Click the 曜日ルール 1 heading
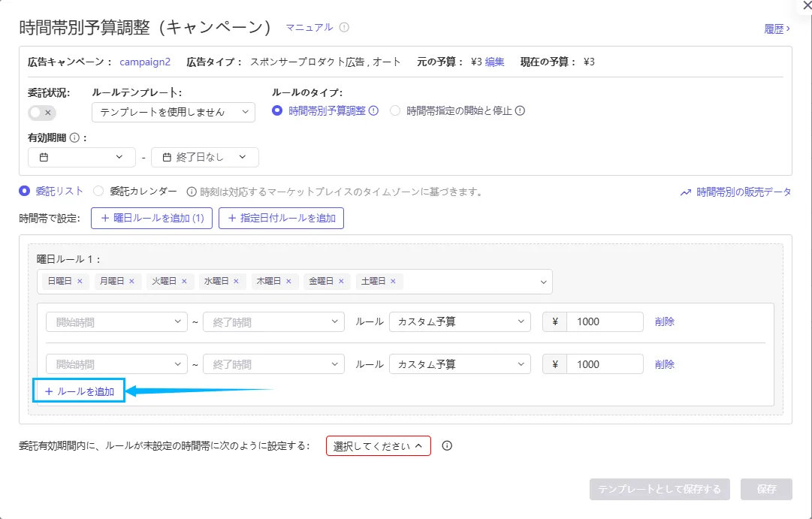The height and width of the screenshot is (519, 812). click(x=68, y=258)
